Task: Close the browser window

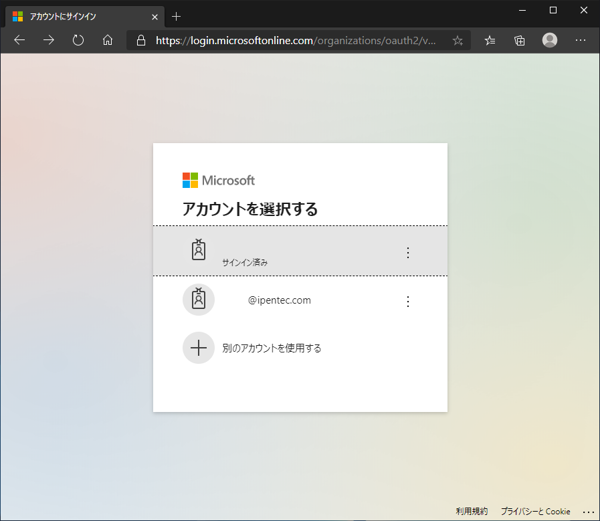Action: point(584,10)
